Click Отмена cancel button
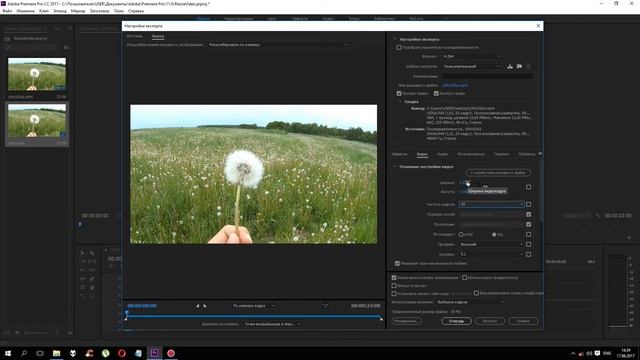The width and height of the screenshot is (640, 360). [x=523, y=321]
